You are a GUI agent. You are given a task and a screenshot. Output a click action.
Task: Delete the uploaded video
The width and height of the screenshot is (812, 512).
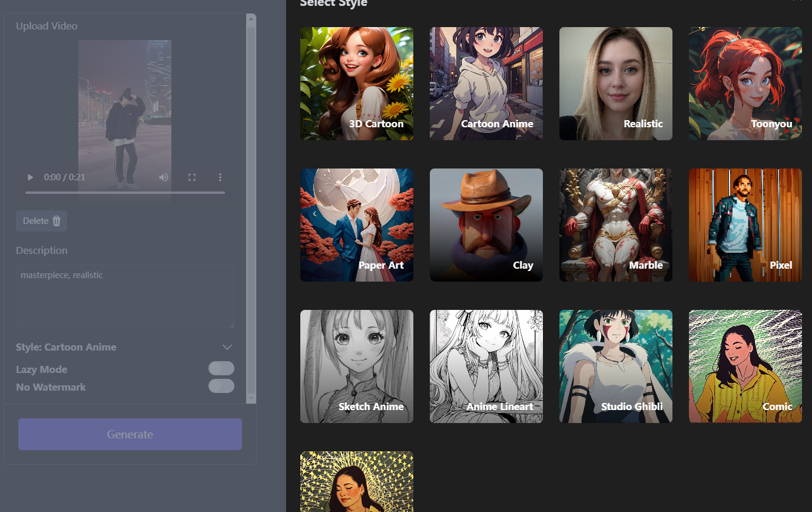click(41, 221)
